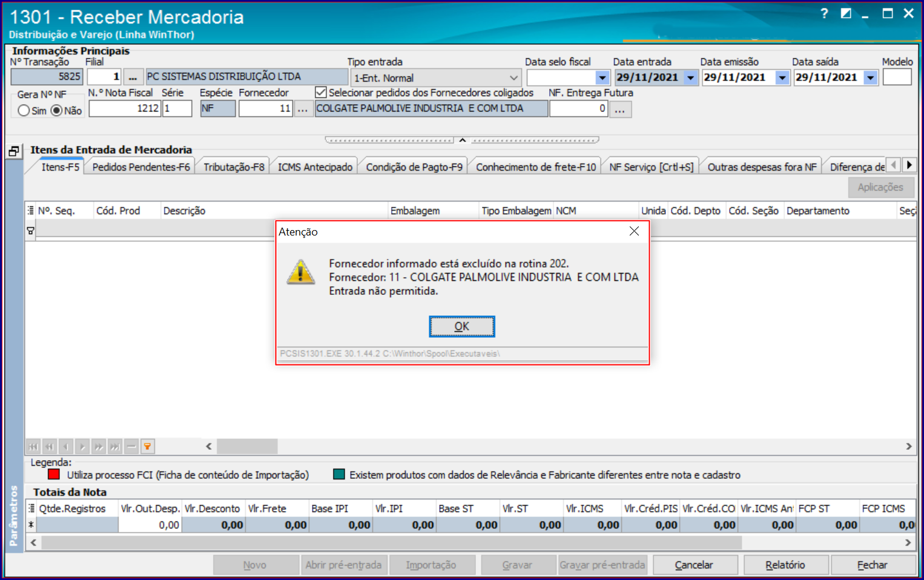This screenshot has width=924, height=580.
Task: Select Não radio for Gera Nº NF
Action: (56, 111)
